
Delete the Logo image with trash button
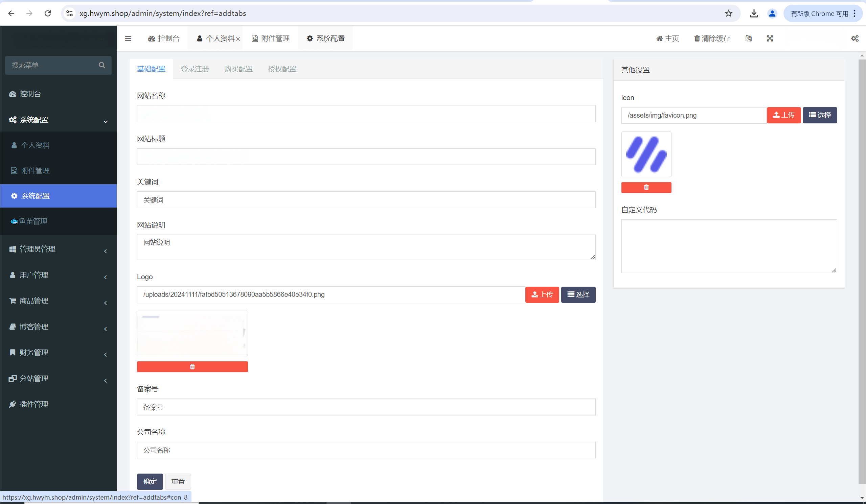click(192, 367)
